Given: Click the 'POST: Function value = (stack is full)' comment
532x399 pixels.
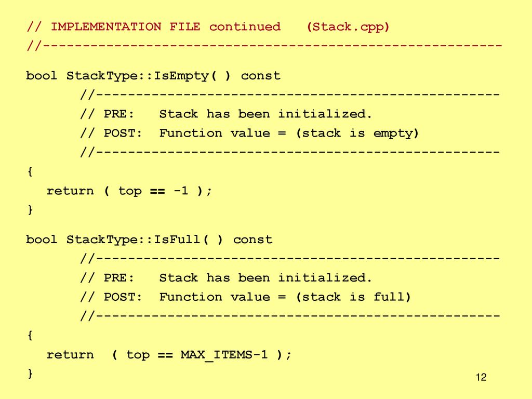Looking at the screenshot, I should click(246, 297).
